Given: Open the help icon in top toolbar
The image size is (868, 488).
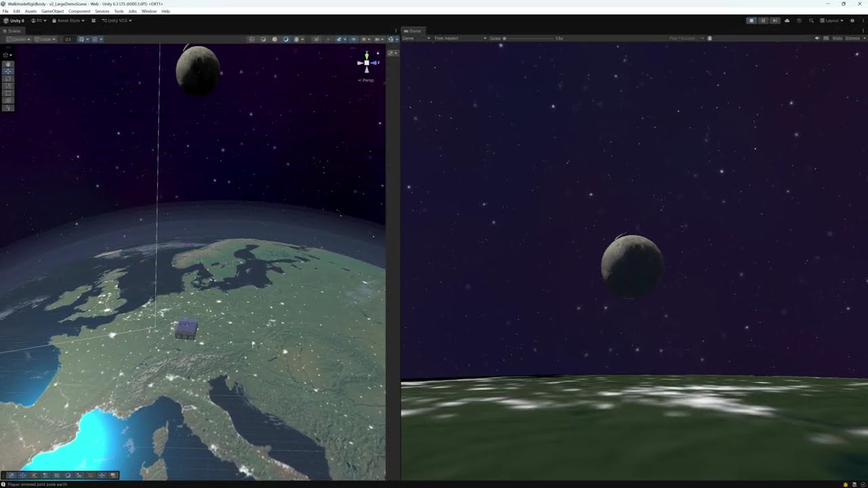Looking at the screenshot, I should pyautogui.click(x=852, y=20).
